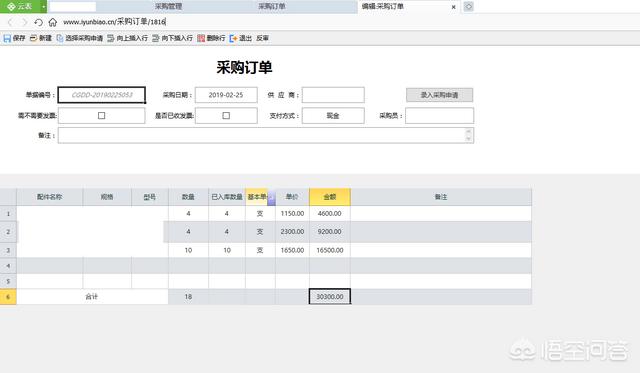Go back with the browser back arrow
The height and width of the screenshot is (373, 640).
(10, 22)
